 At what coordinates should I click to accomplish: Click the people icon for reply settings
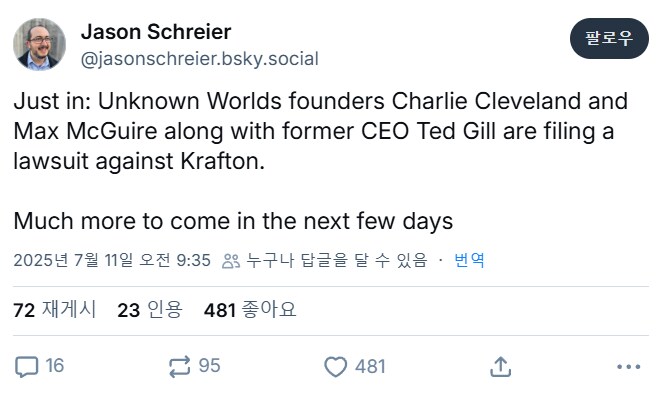[x=231, y=261]
